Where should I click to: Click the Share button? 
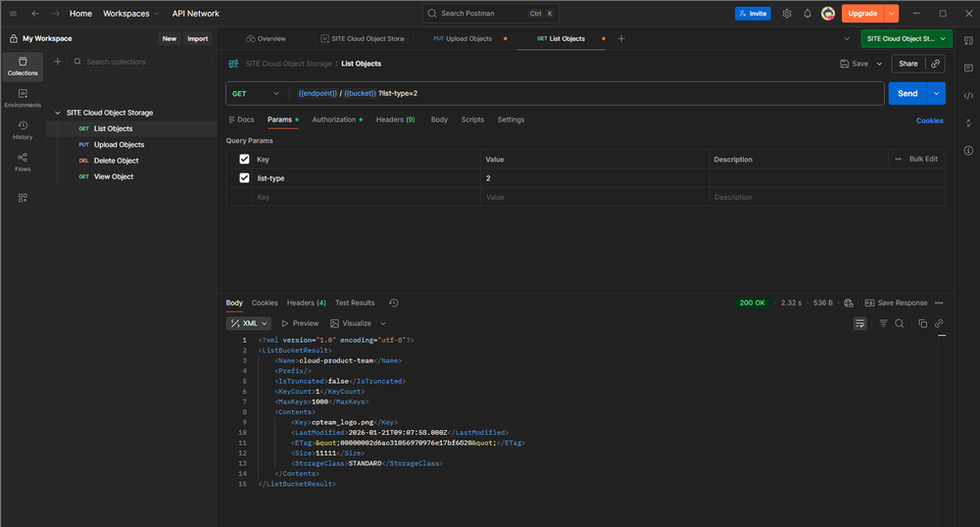[908, 64]
